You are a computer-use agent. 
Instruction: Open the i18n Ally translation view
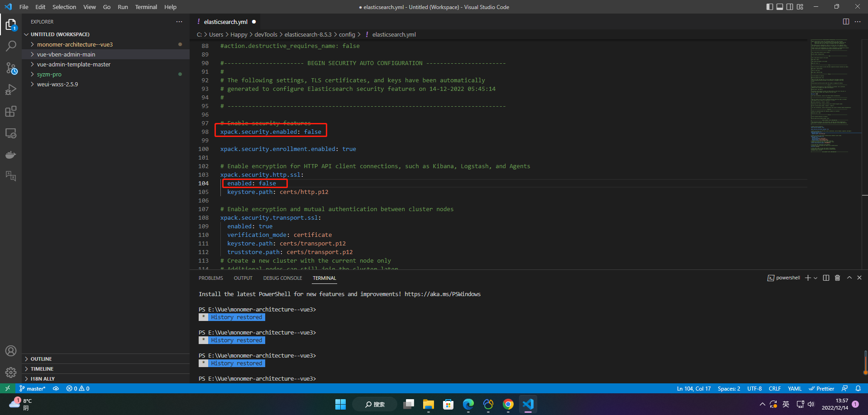point(11,176)
